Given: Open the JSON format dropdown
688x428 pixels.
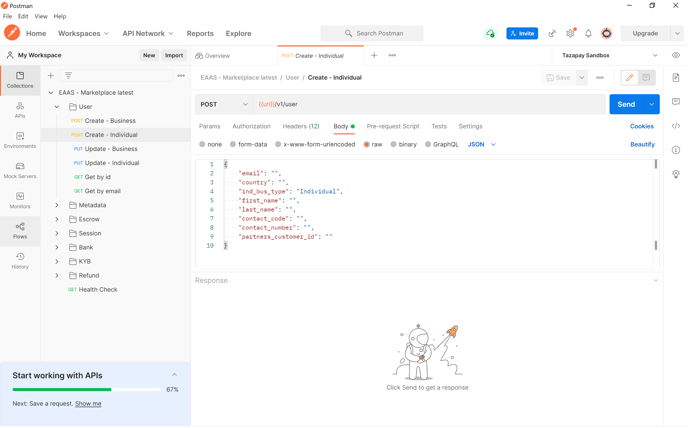Looking at the screenshot, I should (481, 144).
